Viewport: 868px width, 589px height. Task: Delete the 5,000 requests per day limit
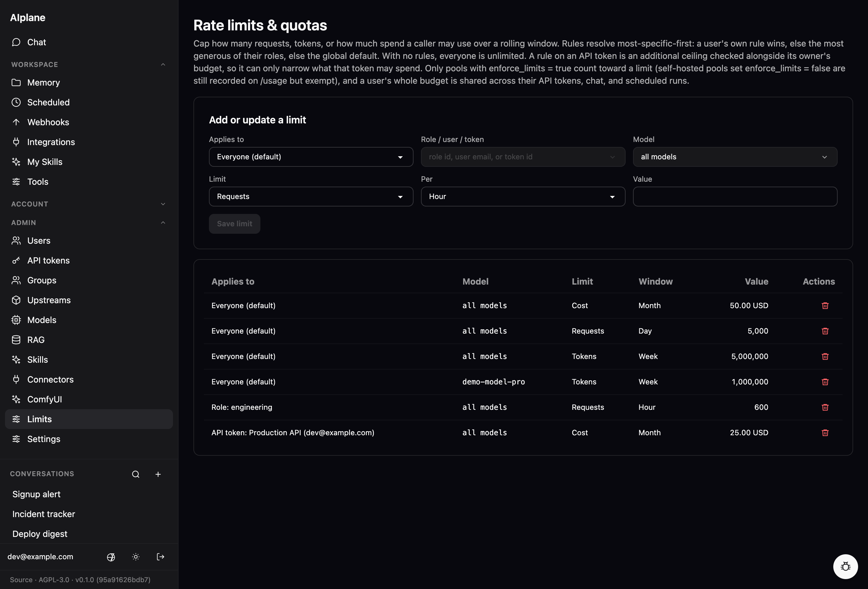click(825, 331)
